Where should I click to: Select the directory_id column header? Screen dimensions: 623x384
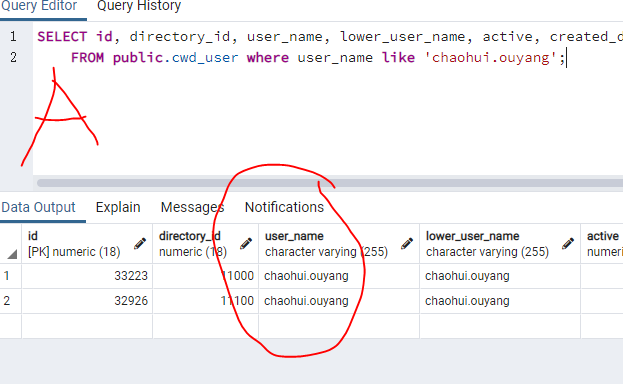[x=205, y=244]
